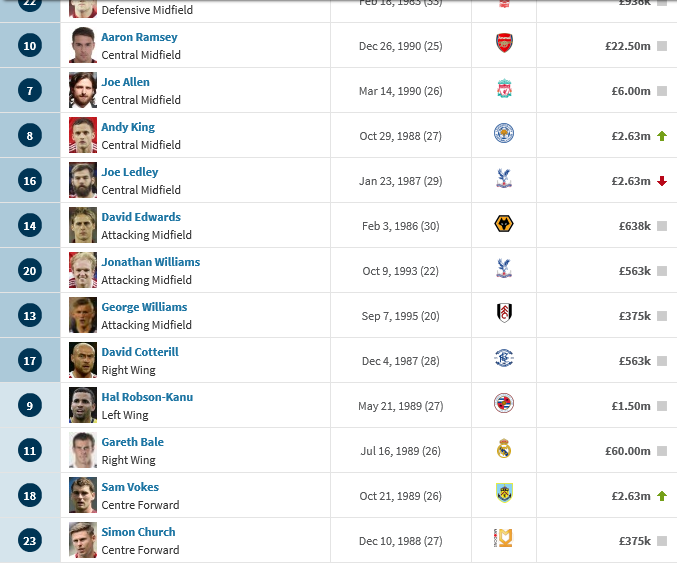The image size is (677, 571).
Task: Click MK Dons crest for Simon Church
Action: coord(503,538)
